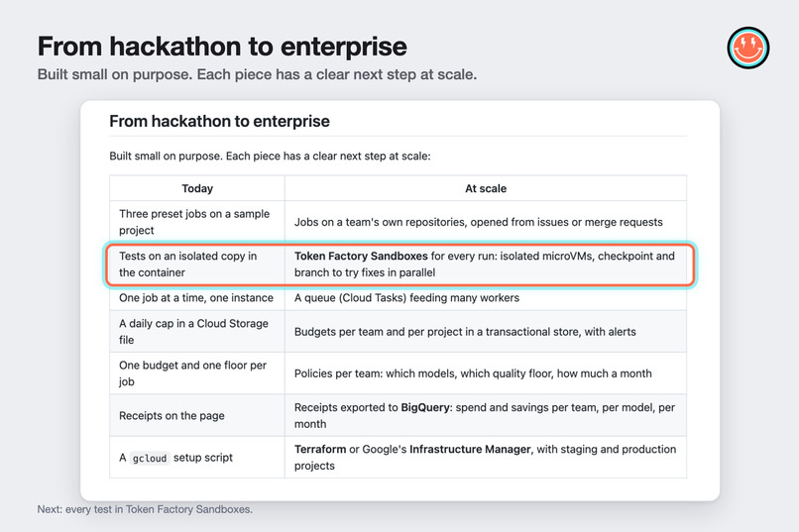Viewport: 799px width, 532px height.
Task: Click 'A daily cap in a Cloud Storage file'
Action: 197,332
